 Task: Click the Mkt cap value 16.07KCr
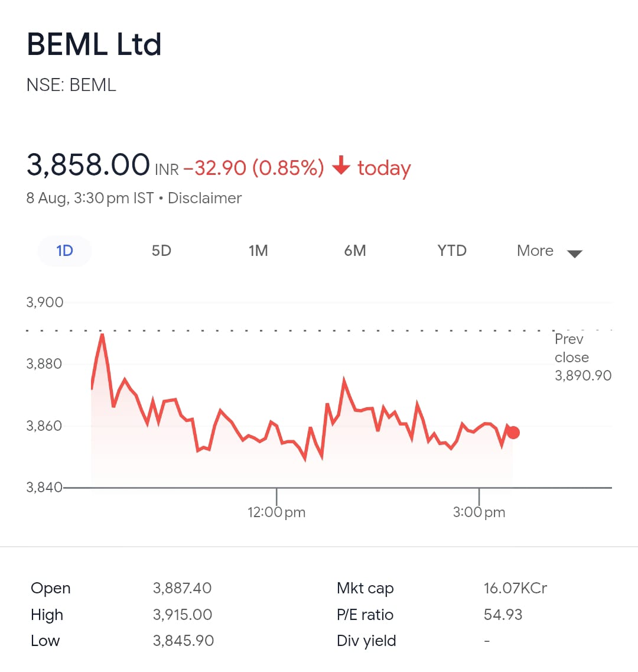[515, 588]
